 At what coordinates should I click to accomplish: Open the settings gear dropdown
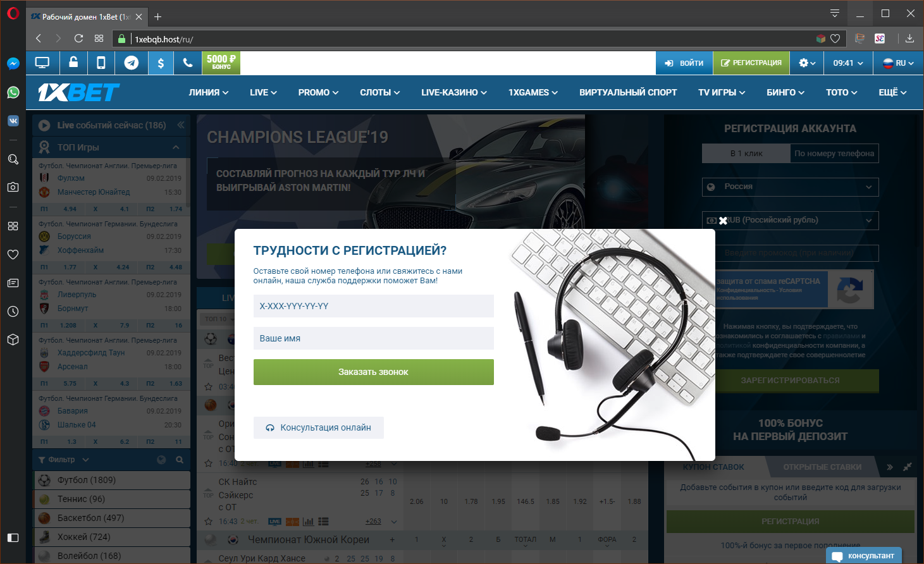(807, 63)
